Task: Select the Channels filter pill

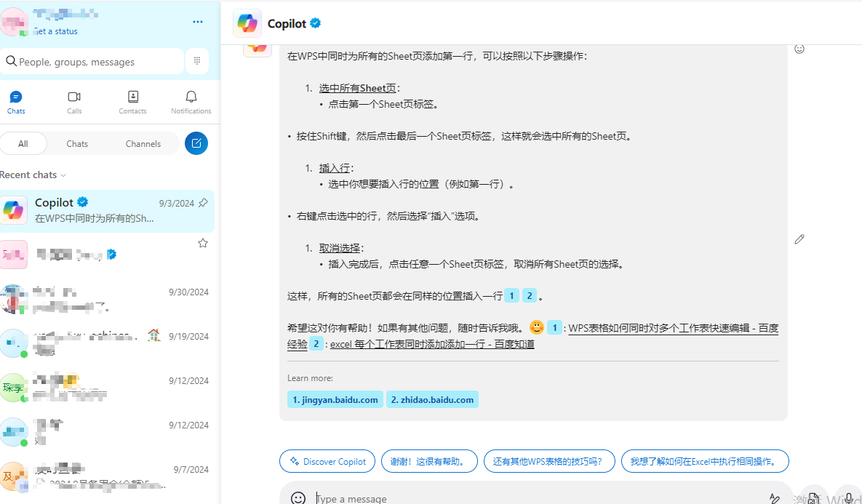Action: (x=143, y=143)
